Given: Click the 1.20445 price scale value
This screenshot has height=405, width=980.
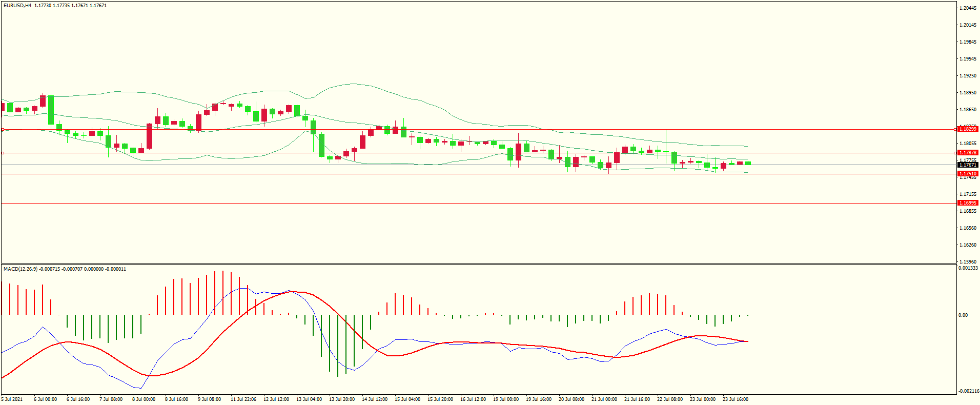Looking at the screenshot, I should pos(968,8).
